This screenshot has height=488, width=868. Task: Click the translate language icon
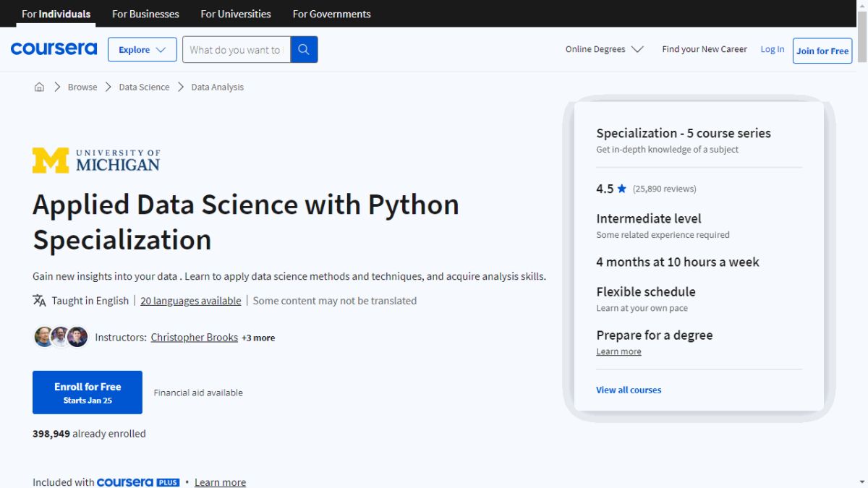39,301
